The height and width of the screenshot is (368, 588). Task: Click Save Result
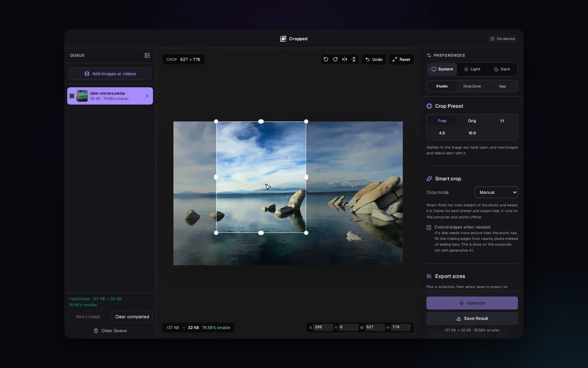pyautogui.click(x=472, y=318)
